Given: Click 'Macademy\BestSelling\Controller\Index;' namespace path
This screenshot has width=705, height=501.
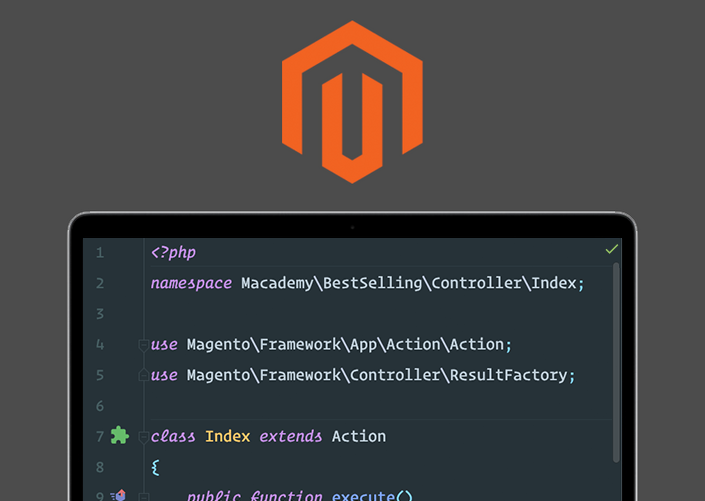Looking at the screenshot, I should point(413,283).
